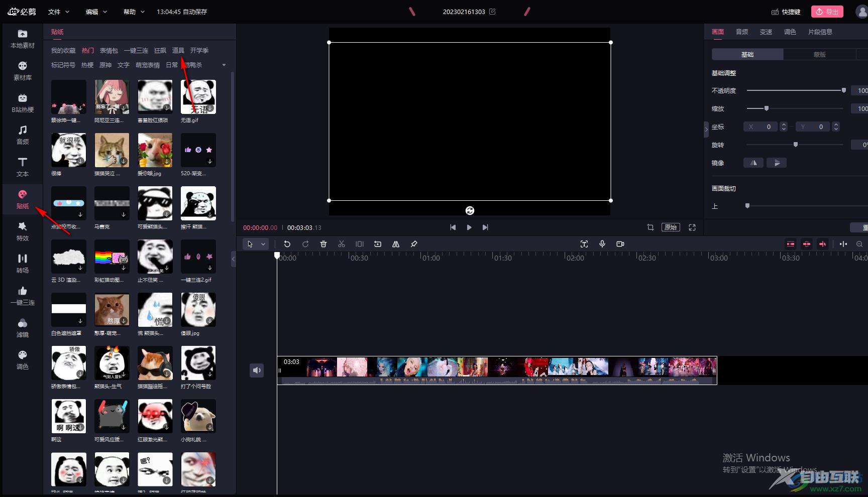The height and width of the screenshot is (497, 868).
Task: Open the 文本 text panel
Action: click(23, 167)
